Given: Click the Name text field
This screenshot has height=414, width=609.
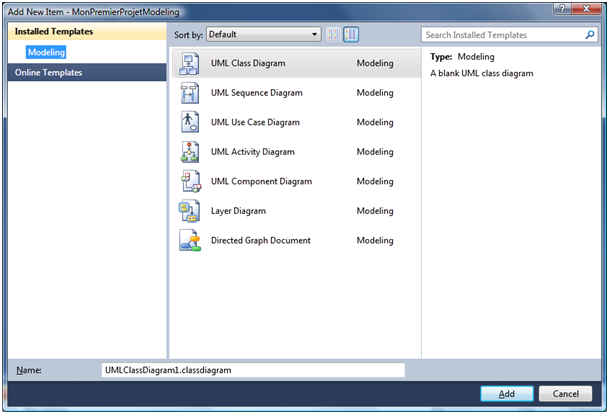Looking at the screenshot, I should (x=253, y=370).
